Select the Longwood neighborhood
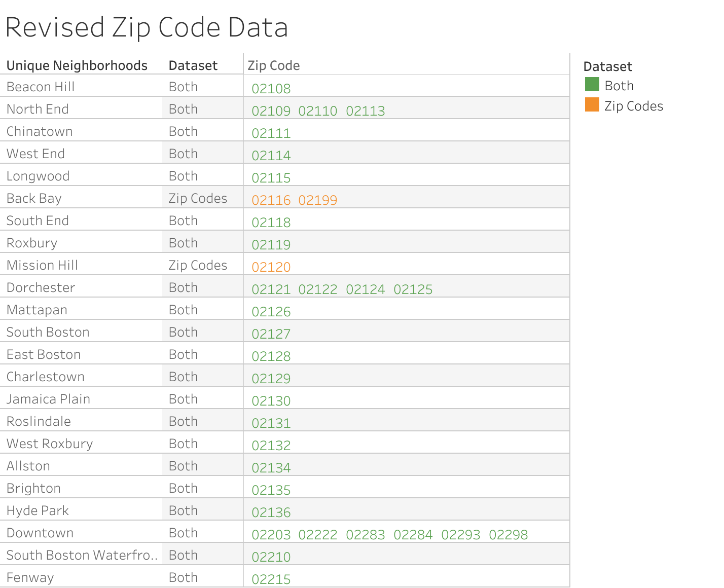Screen dimensions: 724x588 click(38, 176)
